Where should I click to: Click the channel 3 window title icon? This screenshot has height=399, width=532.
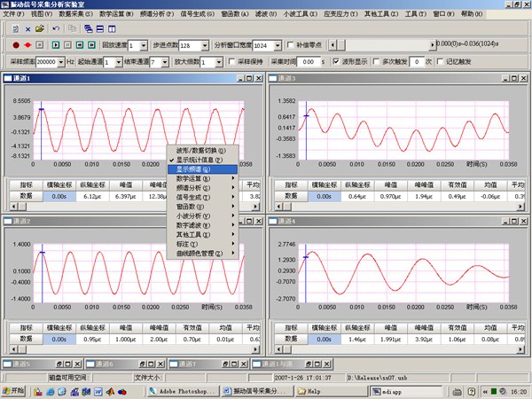point(273,80)
